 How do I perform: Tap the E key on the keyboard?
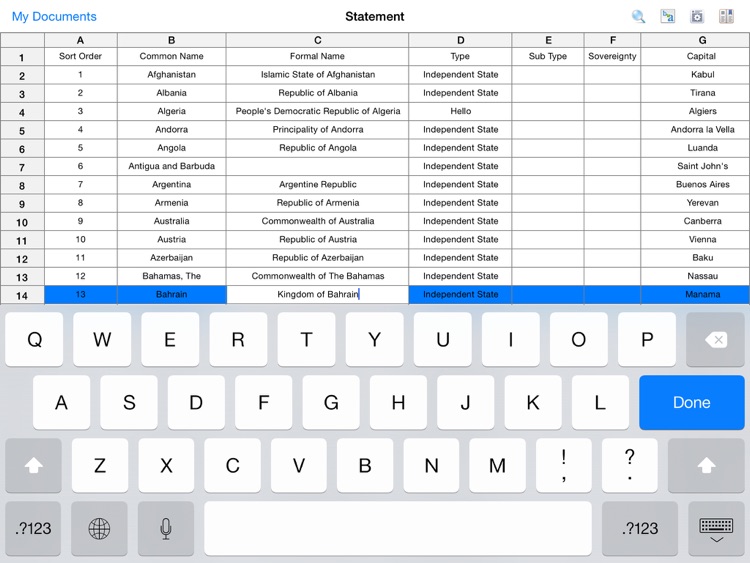tap(170, 340)
